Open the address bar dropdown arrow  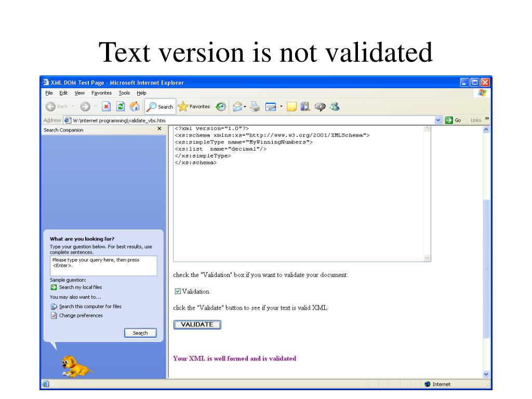coord(438,120)
